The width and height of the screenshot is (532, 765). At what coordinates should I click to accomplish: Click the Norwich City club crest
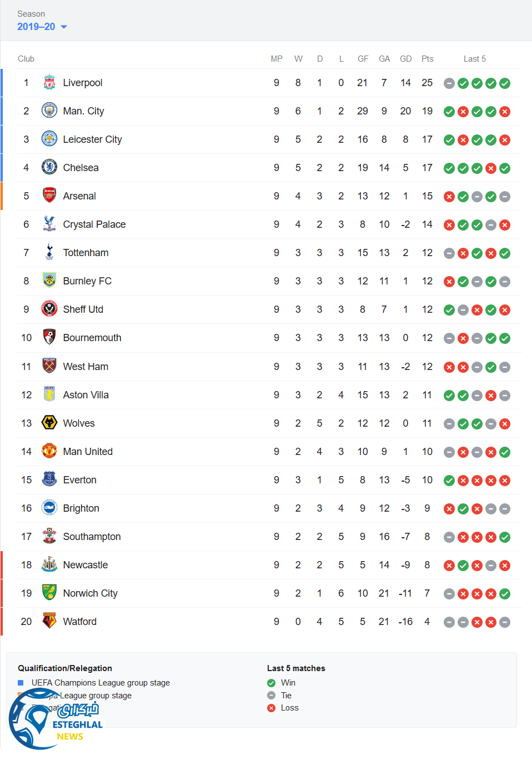49,593
